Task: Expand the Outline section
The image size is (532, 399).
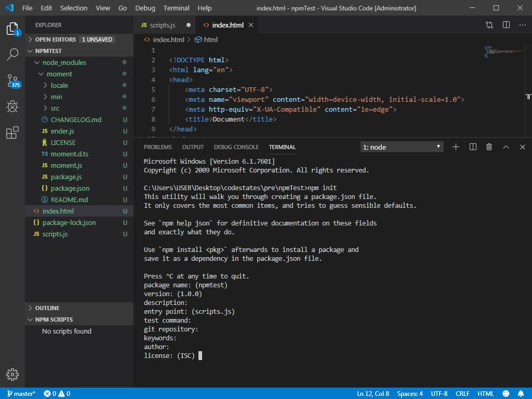Action: [x=79, y=308]
